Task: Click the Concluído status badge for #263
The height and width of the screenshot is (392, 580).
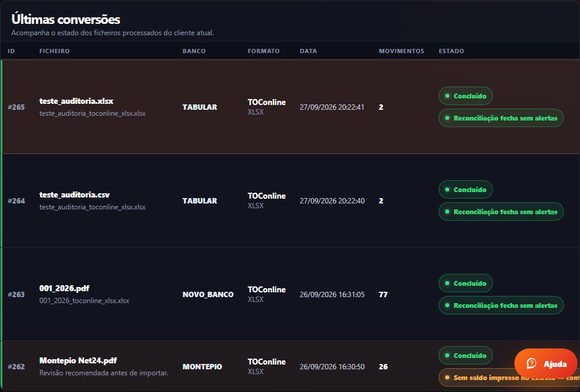Action: 465,283
